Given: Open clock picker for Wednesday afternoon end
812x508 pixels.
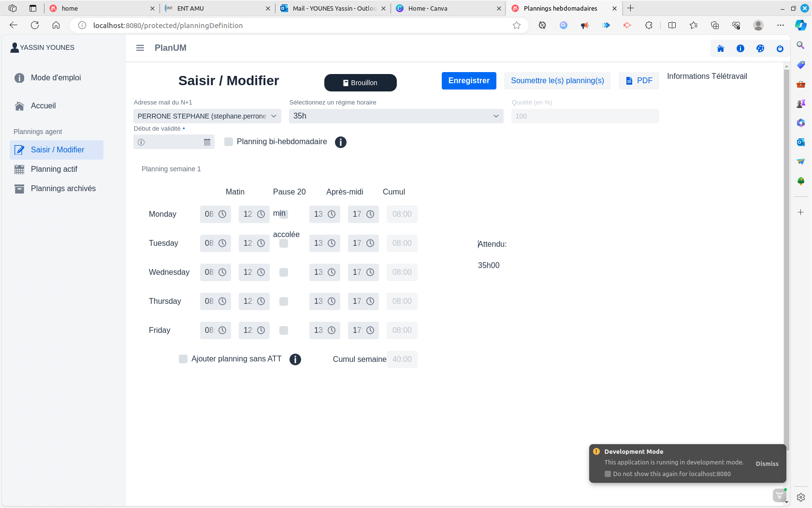Looking at the screenshot, I should pyautogui.click(x=370, y=272).
